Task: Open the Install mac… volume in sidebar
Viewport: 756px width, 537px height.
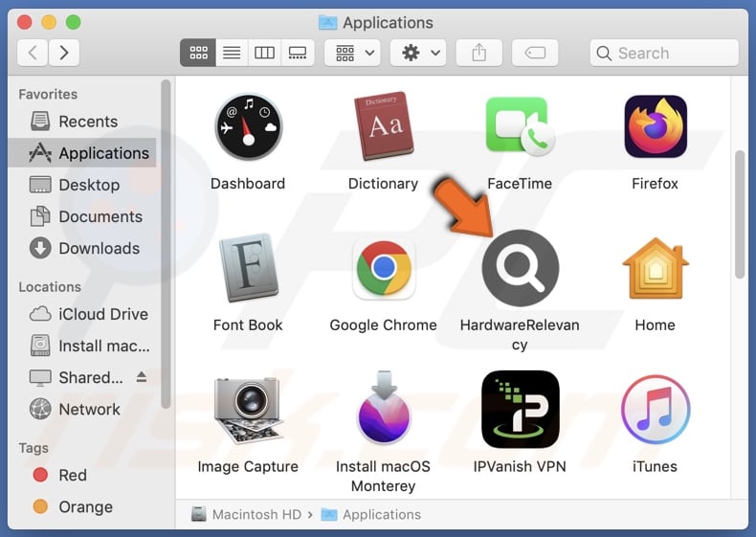Action: (x=82, y=346)
